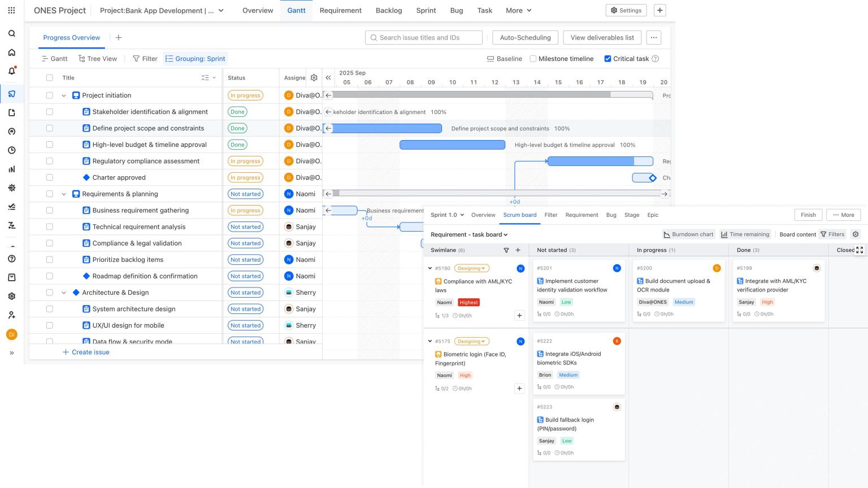This screenshot has height=488, width=868.
Task: Click the Auto-Scheduling button
Action: pyautogui.click(x=525, y=38)
